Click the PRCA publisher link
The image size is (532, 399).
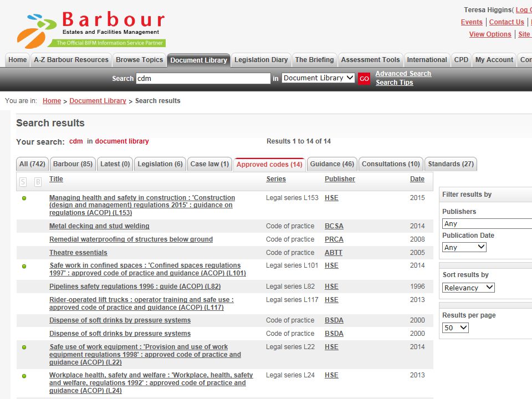[334, 239]
